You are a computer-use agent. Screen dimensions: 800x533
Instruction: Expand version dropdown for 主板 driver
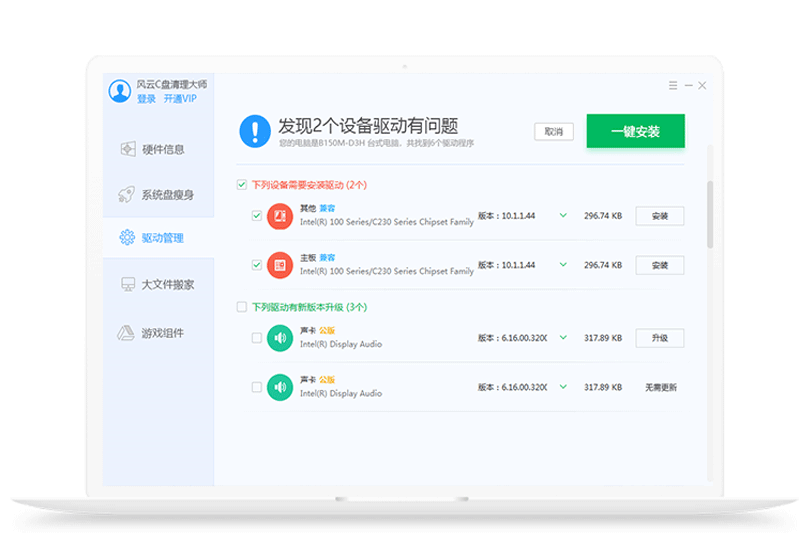click(x=563, y=265)
